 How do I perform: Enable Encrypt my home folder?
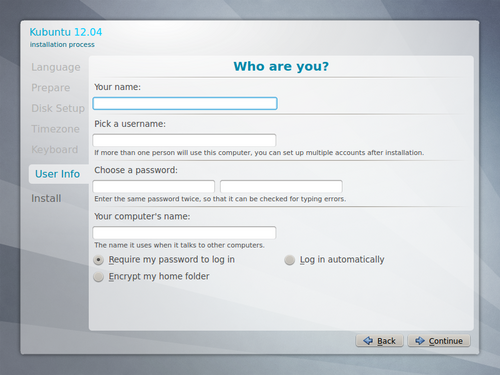pyautogui.click(x=98, y=277)
